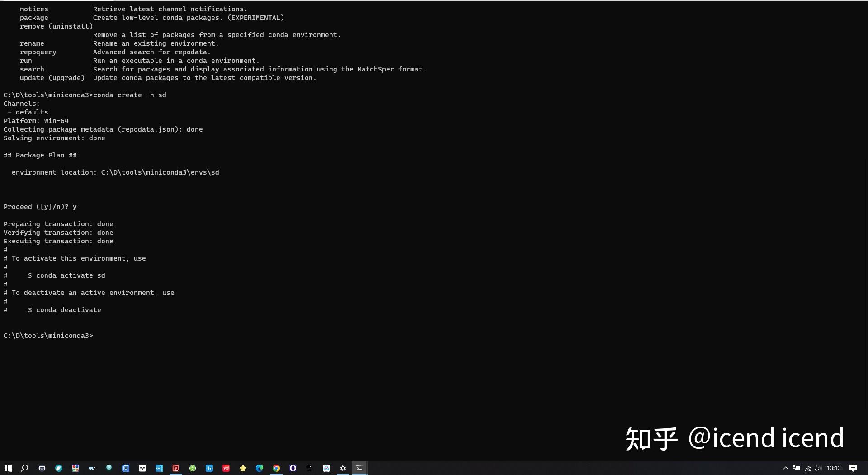Expand hidden system tray icons

tap(786, 468)
